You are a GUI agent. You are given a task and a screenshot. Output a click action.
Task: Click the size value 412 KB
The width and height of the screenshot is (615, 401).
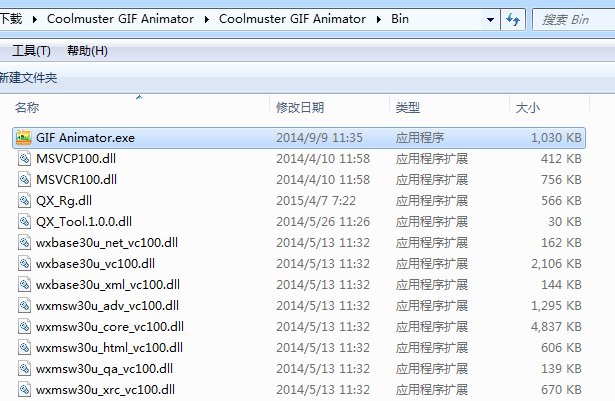coord(561,159)
